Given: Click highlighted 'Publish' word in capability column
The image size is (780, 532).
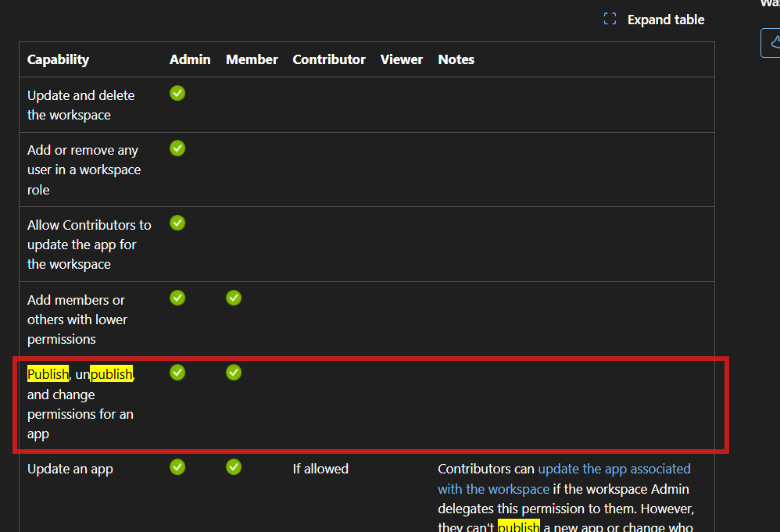Looking at the screenshot, I should pyautogui.click(x=48, y=374).
